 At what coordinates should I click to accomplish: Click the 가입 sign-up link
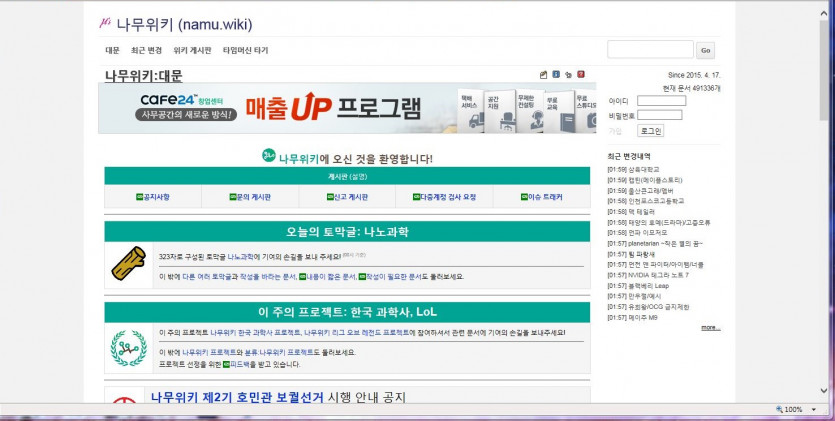(x=615, y=131)
